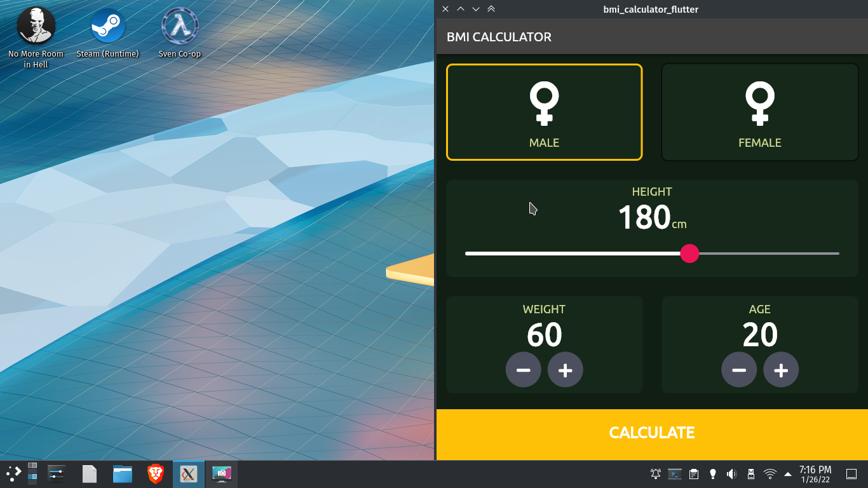Increase weight with the plus button
Image resolution: width=868 pixels, height=488 pixels.
tap(565, 369)
